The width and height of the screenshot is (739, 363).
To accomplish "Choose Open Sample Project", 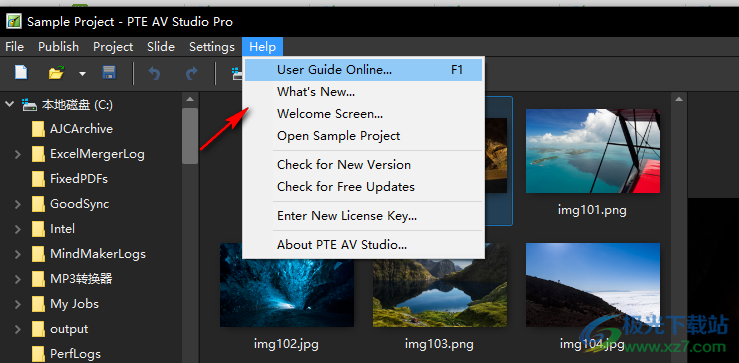I will pos(363,136).
